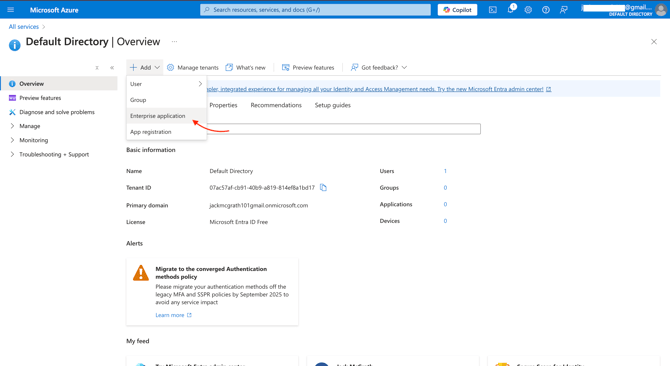Viewport: 670px width, 366px height.
Task: Copy the Tenant ID to clipboard
Action: click(x=323, y=187)
